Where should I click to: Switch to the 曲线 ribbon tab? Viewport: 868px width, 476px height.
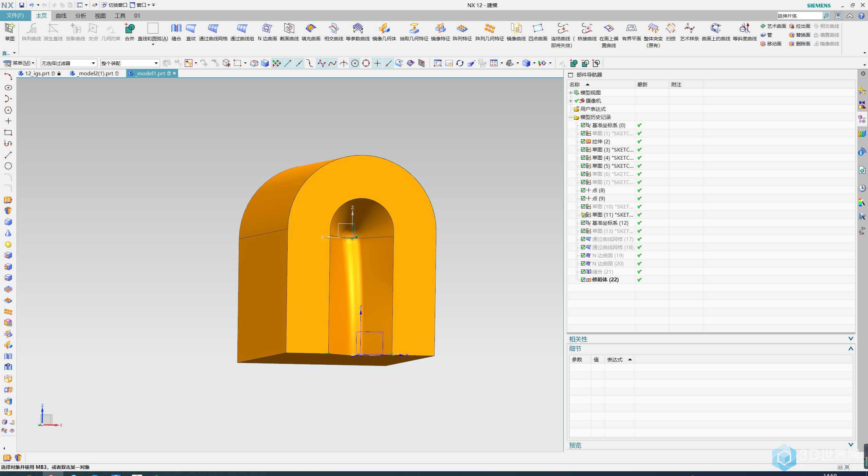click(61, 16)
